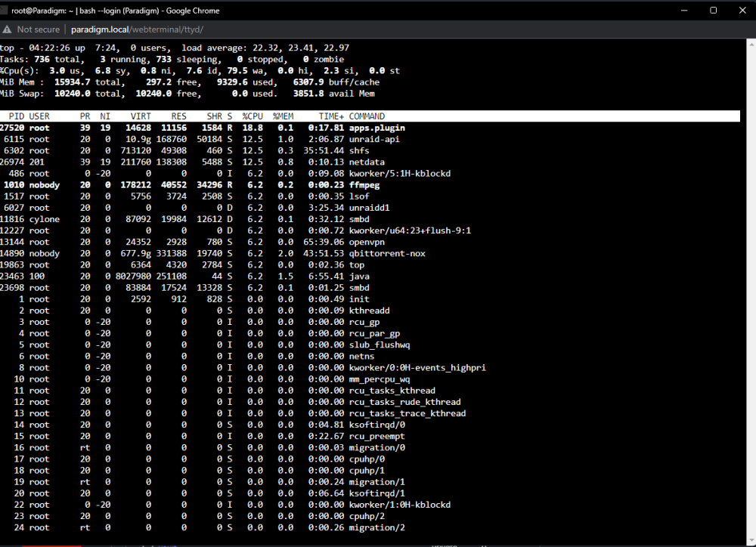This screenshot has height=547, width=756.
Task: Click the kworker/5:1H-kblockd entry
Action: coord(400,174)
